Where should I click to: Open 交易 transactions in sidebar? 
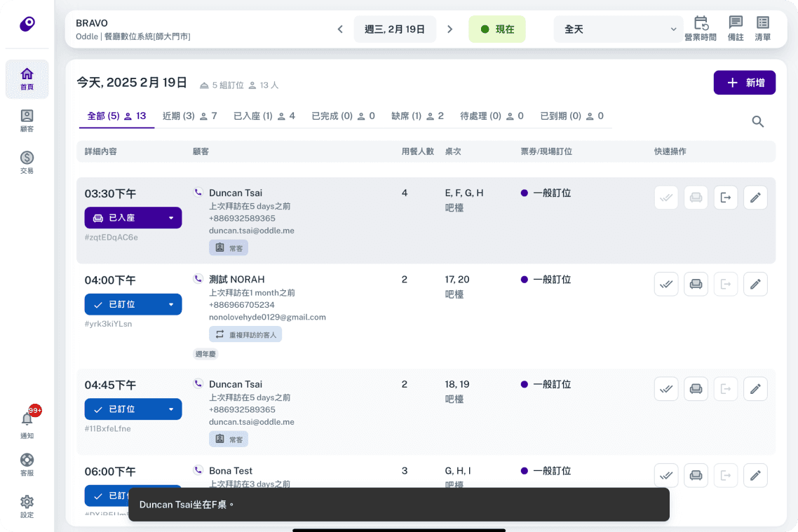[27, 163]
